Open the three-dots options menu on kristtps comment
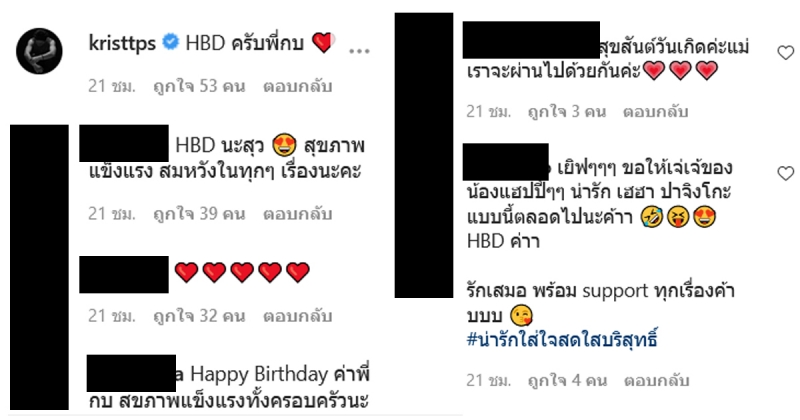 coord(359,51)
